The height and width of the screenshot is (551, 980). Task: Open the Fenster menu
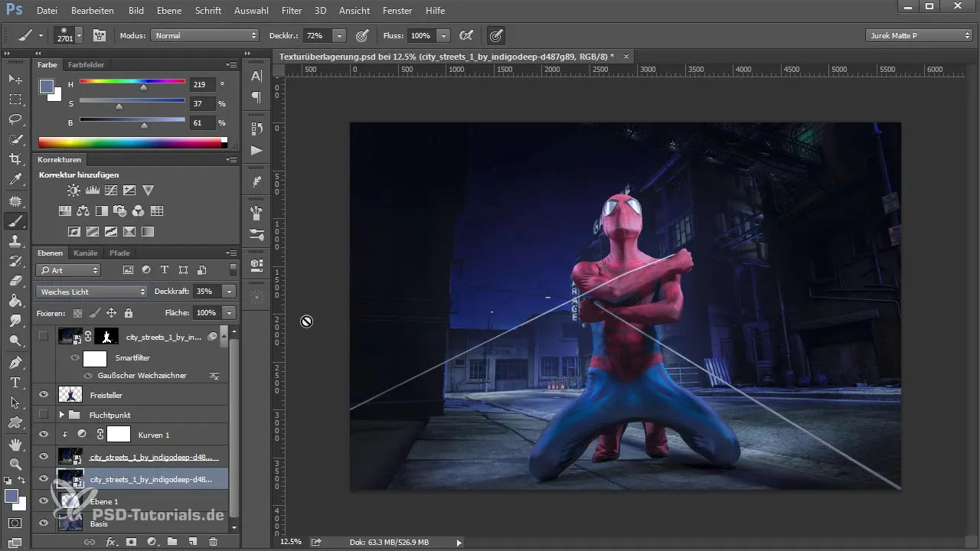pyautogui.click(x=396, y=11)
